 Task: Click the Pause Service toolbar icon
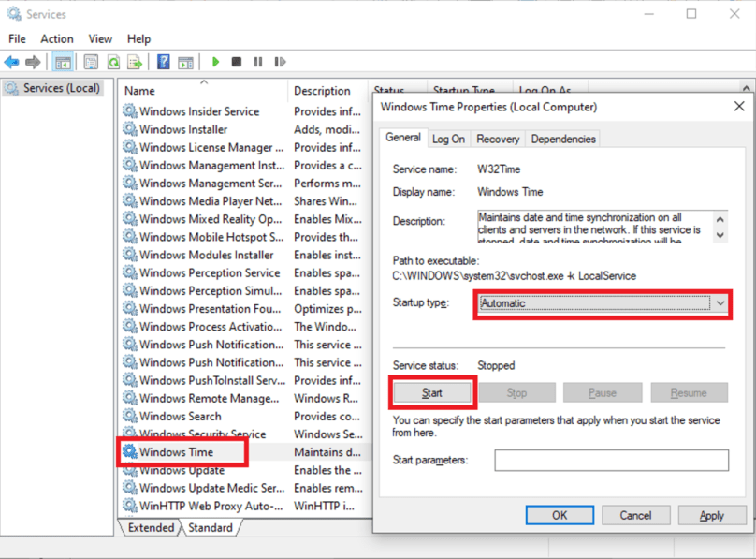pos(259,62)
